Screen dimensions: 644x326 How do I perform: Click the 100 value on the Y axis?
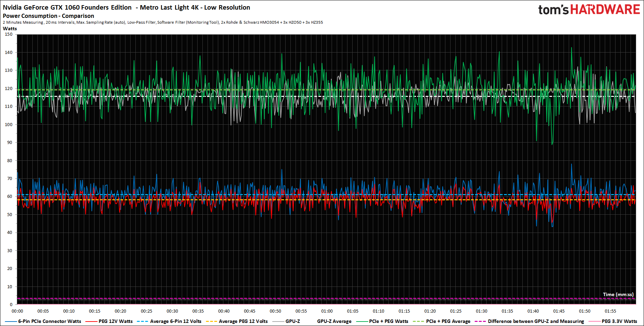[9, 125]
